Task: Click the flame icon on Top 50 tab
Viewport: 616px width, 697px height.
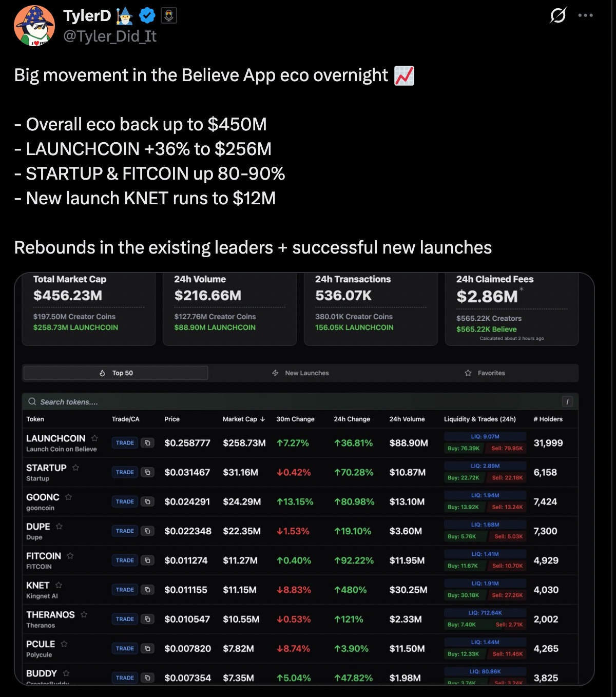Action: click(102, 373)
